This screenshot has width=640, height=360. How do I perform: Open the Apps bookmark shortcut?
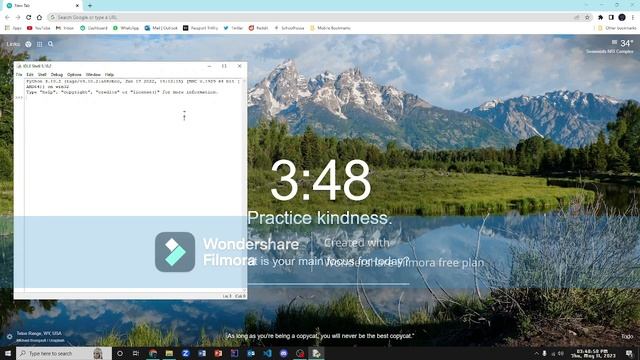(13, 28)
